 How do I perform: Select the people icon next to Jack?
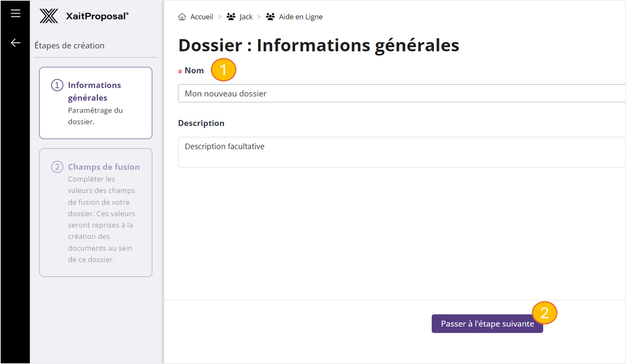(231, 16)
